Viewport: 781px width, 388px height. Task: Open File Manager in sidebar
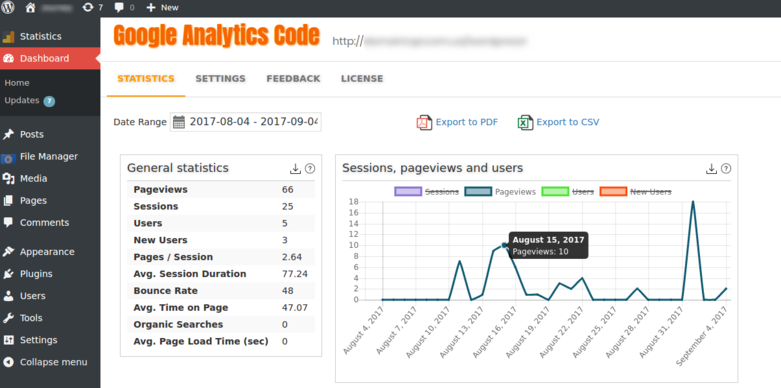pyautogui.click(x=50, y=156)
